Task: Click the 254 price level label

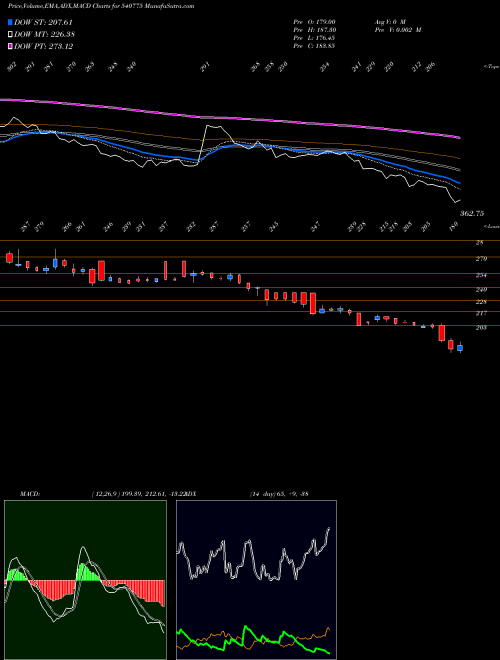Action: pos(481,275)
